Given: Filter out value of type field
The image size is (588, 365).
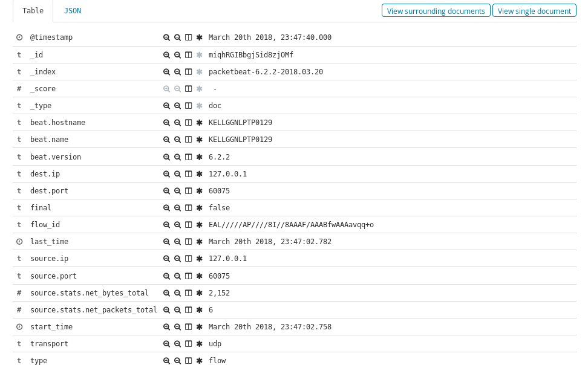Looking at the screenshot, I should click(x=177, y=361).
